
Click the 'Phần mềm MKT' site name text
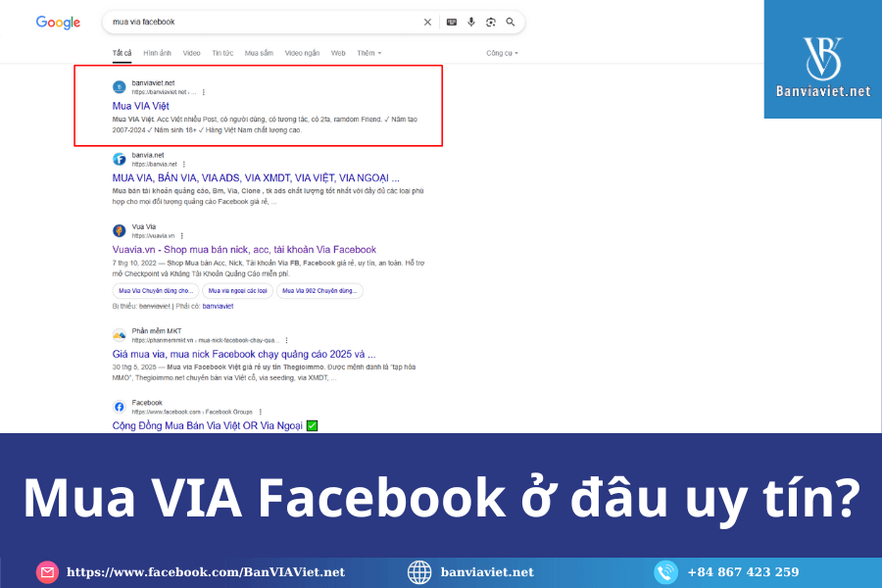(x=157, y=331)
